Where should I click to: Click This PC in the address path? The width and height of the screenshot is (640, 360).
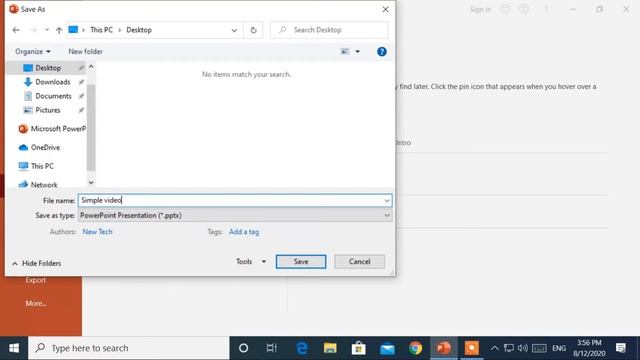tap(101, 30)
